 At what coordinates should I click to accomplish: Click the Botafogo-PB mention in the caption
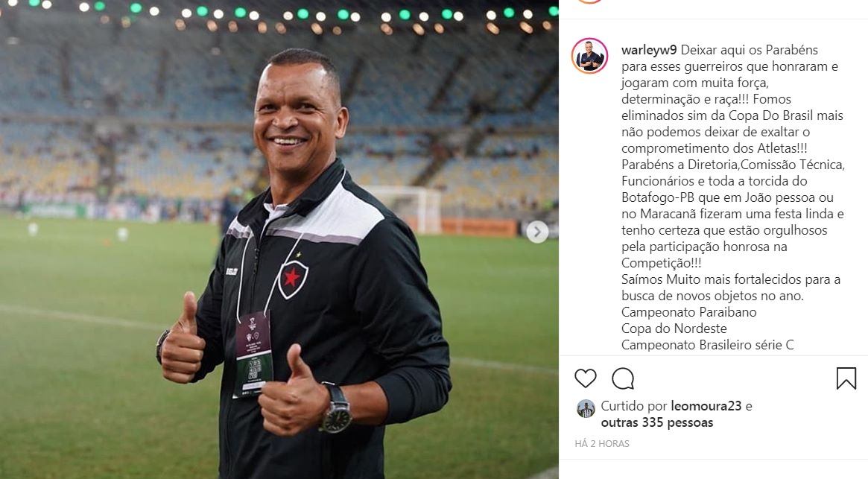(x=658, y=197)
